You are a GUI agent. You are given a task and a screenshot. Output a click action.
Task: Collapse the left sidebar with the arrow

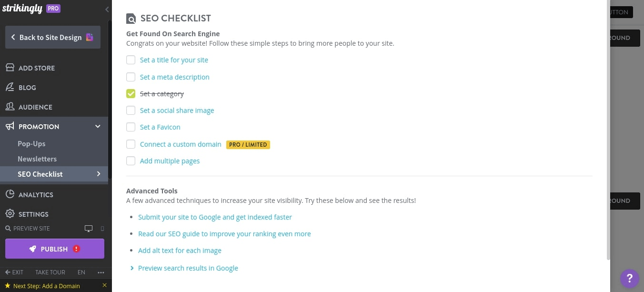(x=107, y=9)
